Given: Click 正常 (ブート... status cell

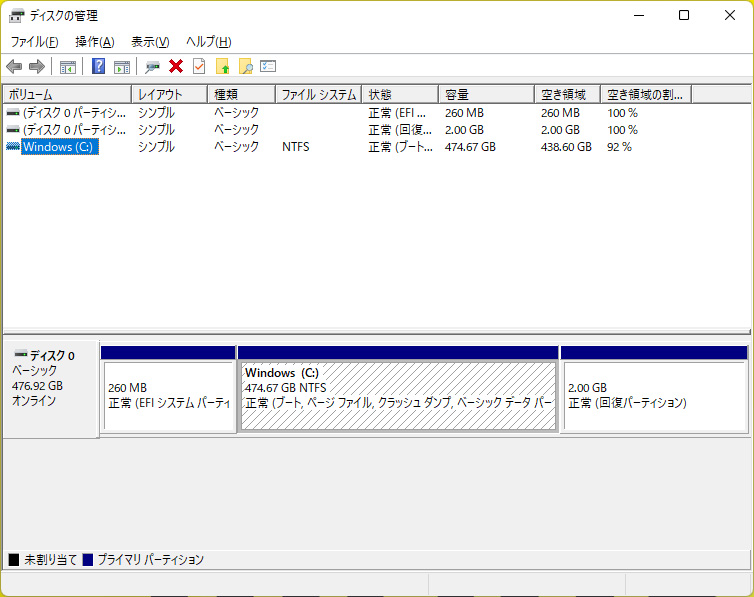Looking at the screenshot, I should pos(401,147).
